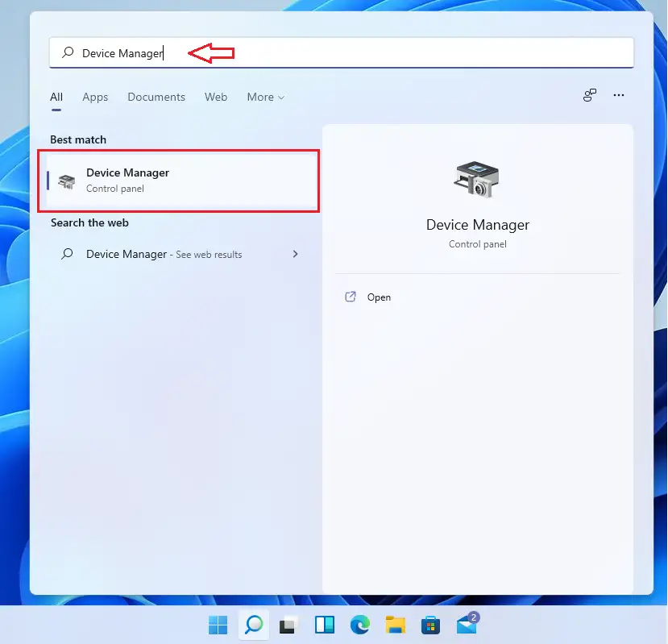This screenshot has width=668, height=644.
Task: Click the open-in-new-window icon beside Open
Action: point(351,297)
